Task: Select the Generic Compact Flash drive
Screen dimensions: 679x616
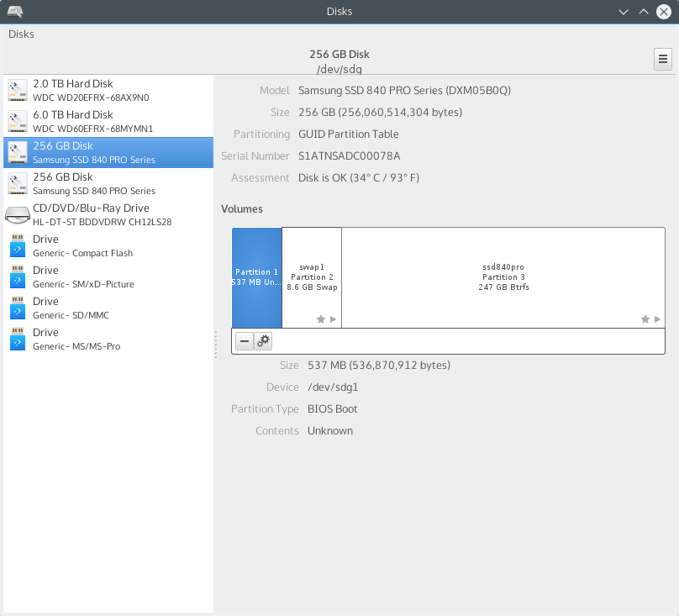Action: click(x=108, y=245)
